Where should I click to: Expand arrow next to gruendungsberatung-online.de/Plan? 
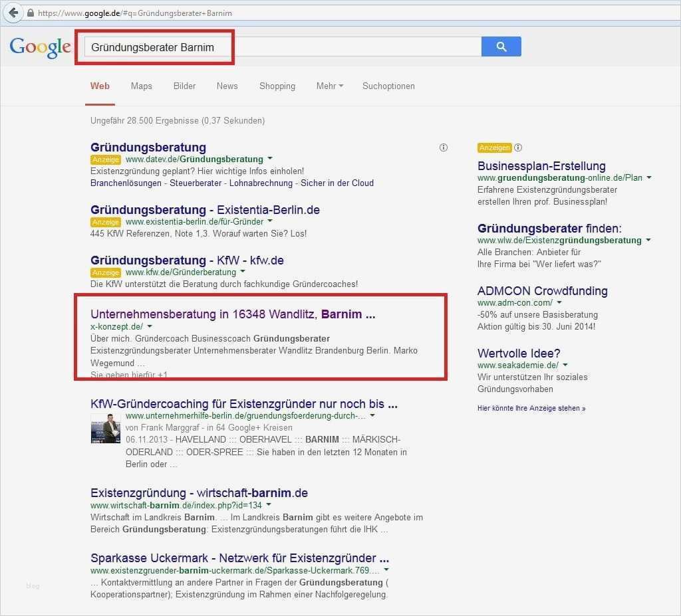(x=649, y=177)
